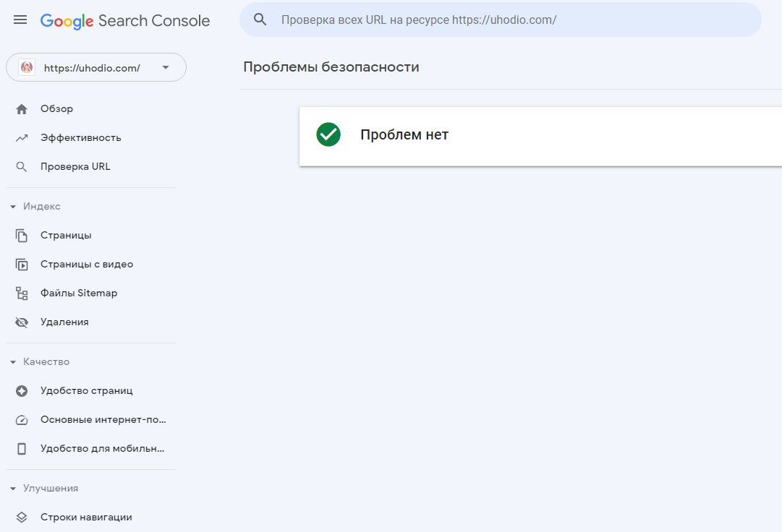Click the Файлы Sitemap icon
This screenshot has height=532, width=782.
[22, 293]
